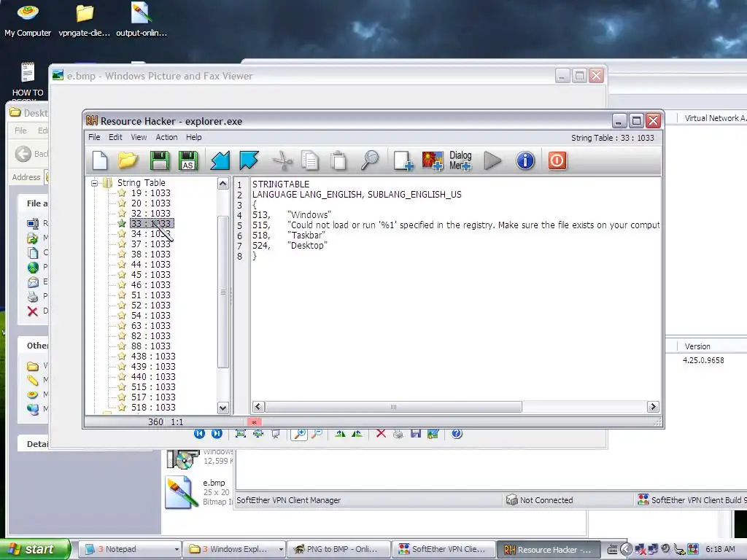Switch to SoftEther VPN Client taskbar button
This screenshot has height=560, width=747.
coord(444,549)
